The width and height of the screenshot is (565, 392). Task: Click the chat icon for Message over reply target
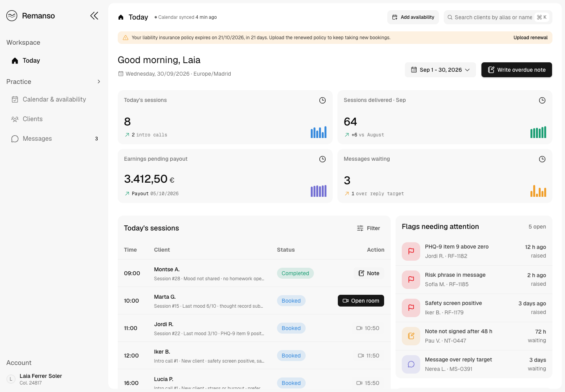(411, 364)
